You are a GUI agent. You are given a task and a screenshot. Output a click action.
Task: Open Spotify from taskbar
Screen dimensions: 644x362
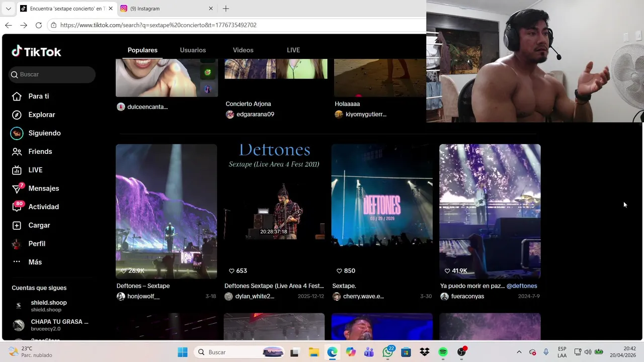point(443,352)
